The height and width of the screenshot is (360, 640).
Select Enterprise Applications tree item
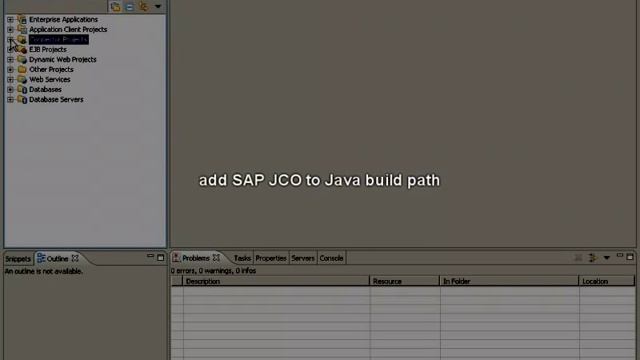(x=63, y=19)
